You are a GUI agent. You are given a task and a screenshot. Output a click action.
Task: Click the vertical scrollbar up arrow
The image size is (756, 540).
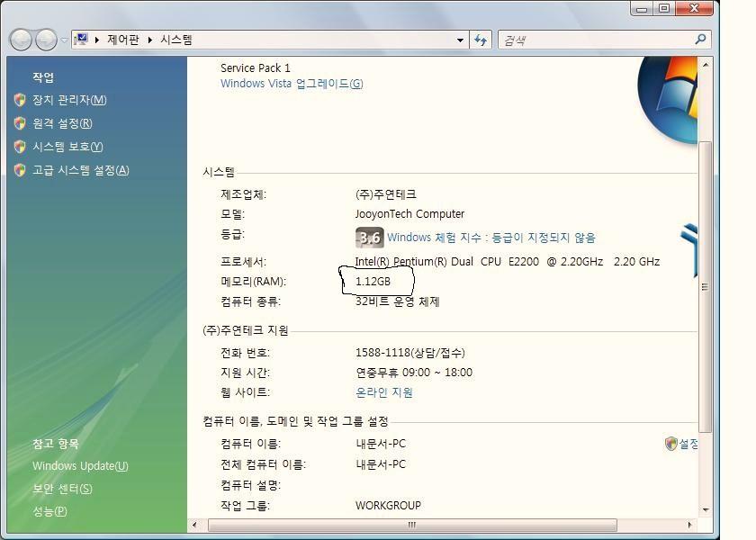[x=706, y=65]
